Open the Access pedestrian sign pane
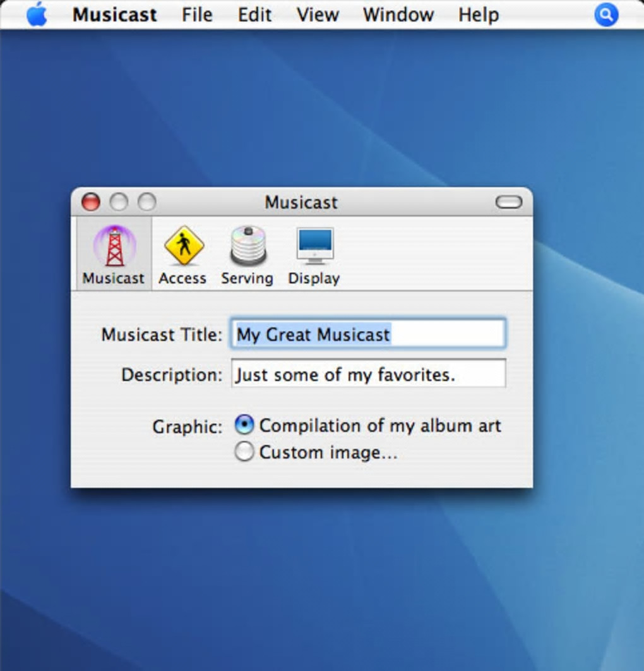This screenshot has height=671, width=644. pos(183,254)
